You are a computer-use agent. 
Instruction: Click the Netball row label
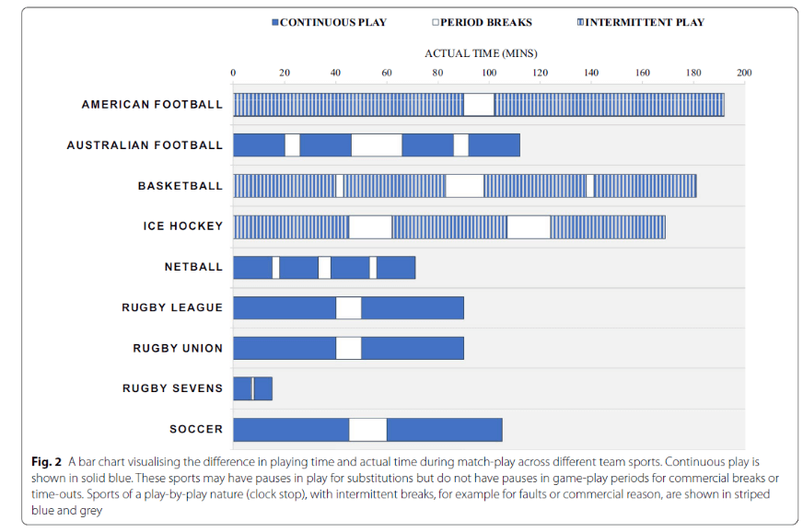pyautogui.click(x=192, y=267)
